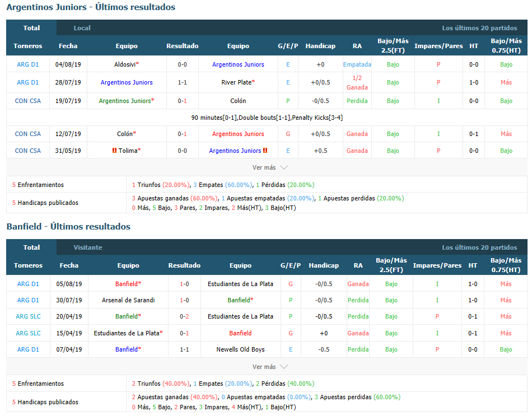Click the red card icon right of Argentinos Juniors
Image resolution: width=532 pixels, height=416 pixels.
coord(265,150)
